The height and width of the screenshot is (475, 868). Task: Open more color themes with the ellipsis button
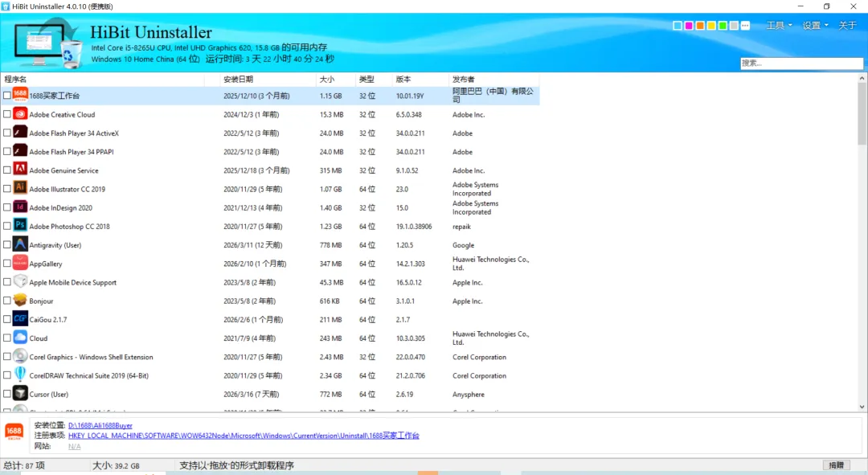point(745,26)
